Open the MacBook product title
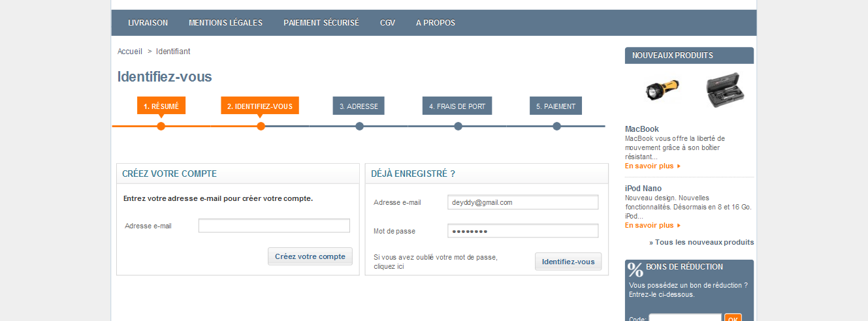This screenshot has width=868, height=321. [x=642, y=129]
